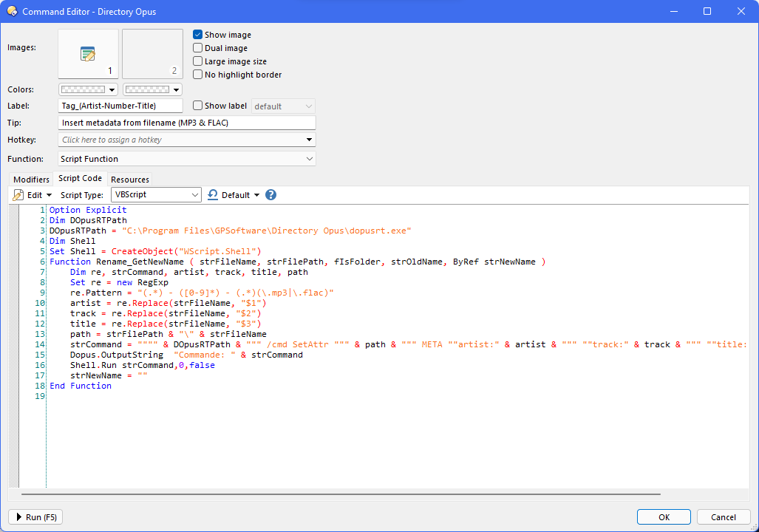Click code line 'End Function'
This screenshot has height=532, width=759.
[81, 386]
